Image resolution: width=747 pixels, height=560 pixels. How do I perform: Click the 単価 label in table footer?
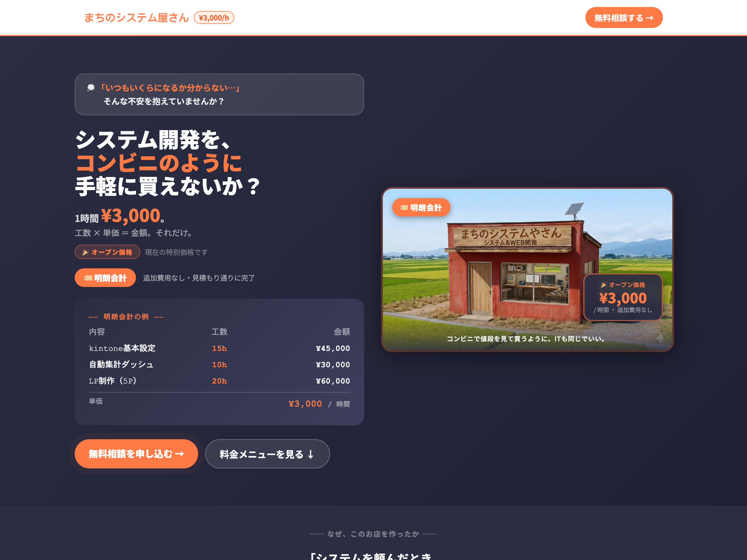[96, 401]
